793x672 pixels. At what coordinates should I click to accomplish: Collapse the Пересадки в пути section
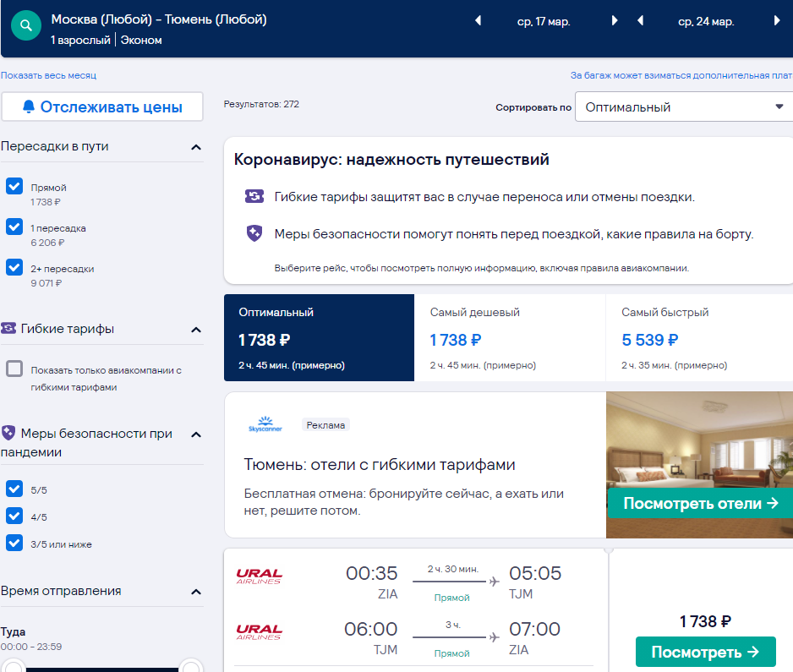click(x=196, y=147)
